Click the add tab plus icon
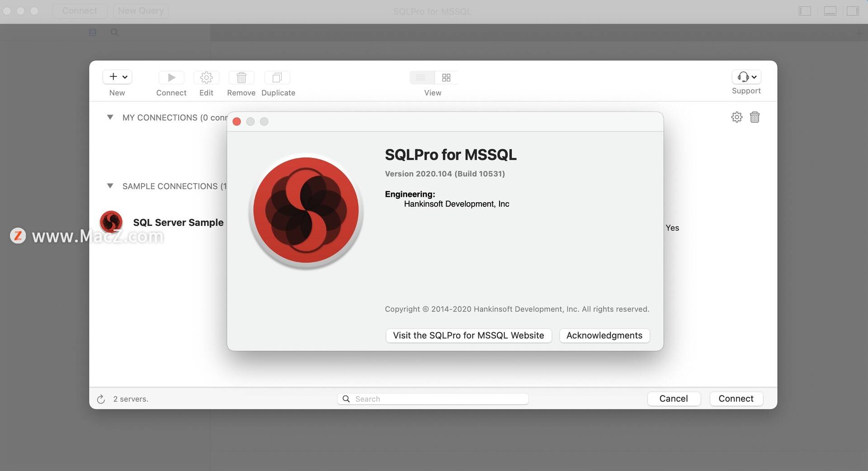The height and width of the screenshot is (471, 868). tap(859, 33)
